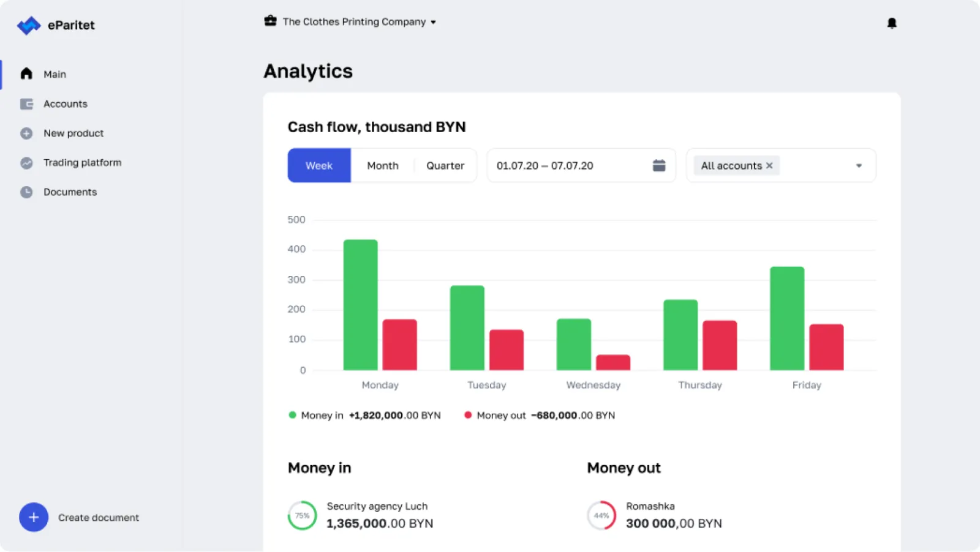The image size is (980, 552).
Task: Click the Romashka entry name
Action: click(650, 506)
